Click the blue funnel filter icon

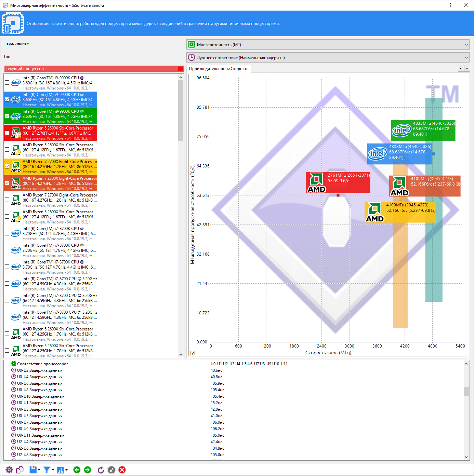point(47,470)
